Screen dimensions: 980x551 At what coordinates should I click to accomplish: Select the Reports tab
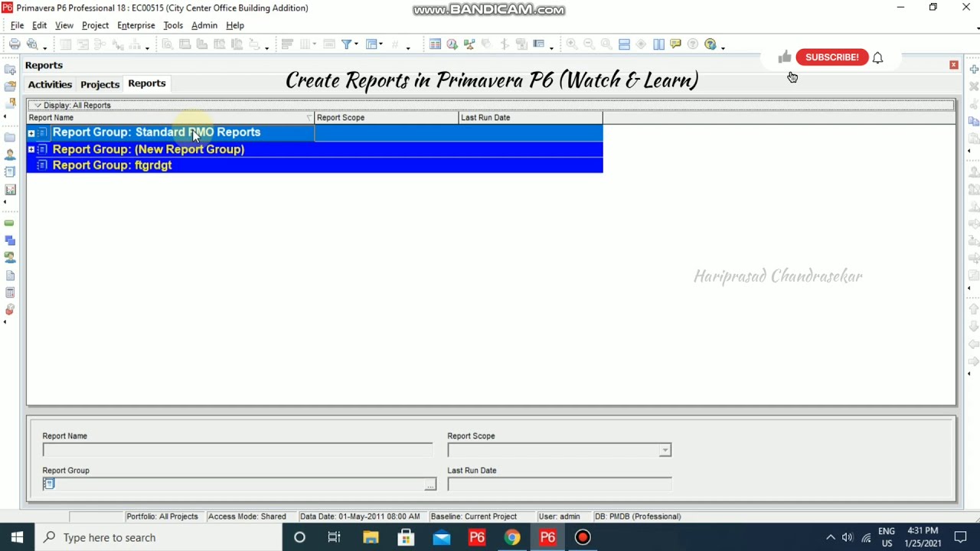(x=146, y=83)
